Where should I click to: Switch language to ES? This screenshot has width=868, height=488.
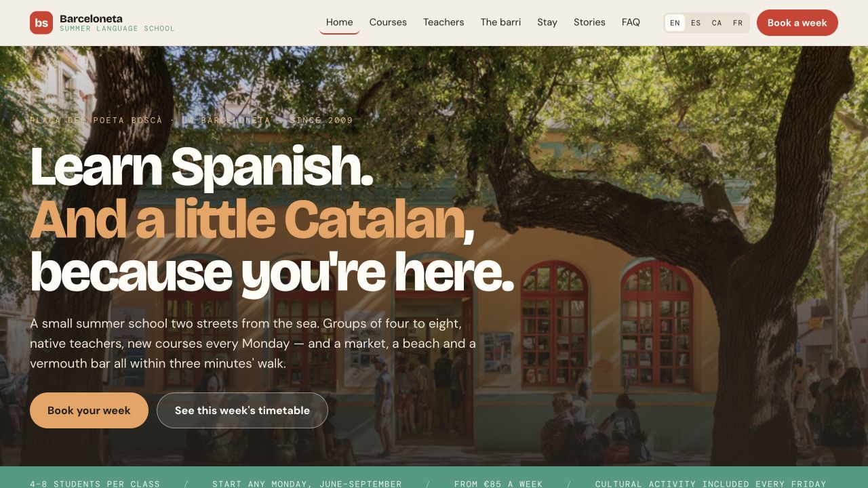pyautogui.click(x=696, y=23)
